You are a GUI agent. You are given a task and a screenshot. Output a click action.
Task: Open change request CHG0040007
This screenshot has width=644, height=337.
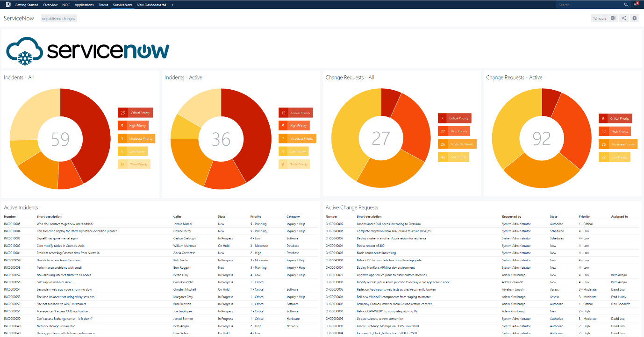tap(335, 224)
